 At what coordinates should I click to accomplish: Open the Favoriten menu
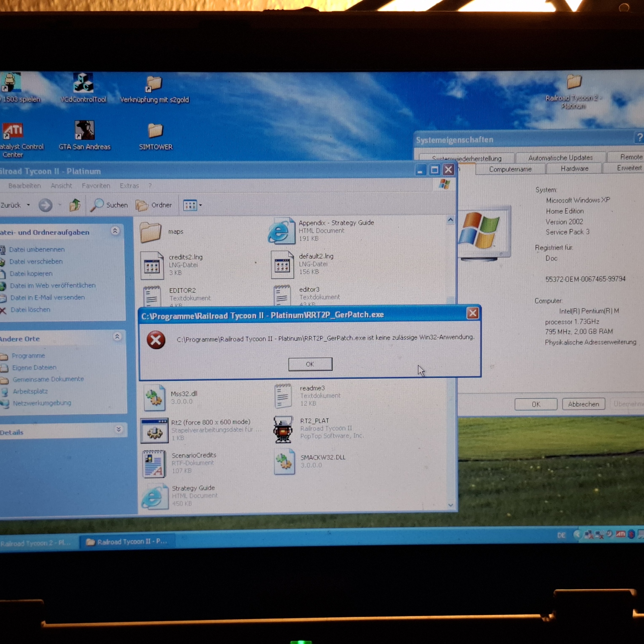click(96, 186)
